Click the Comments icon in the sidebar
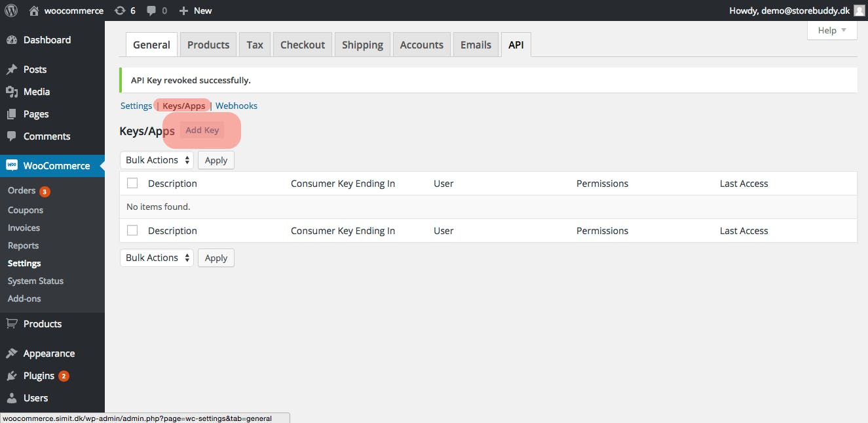Image resolution: width=868 pixels, height=423 pixels. click(12, 136)
